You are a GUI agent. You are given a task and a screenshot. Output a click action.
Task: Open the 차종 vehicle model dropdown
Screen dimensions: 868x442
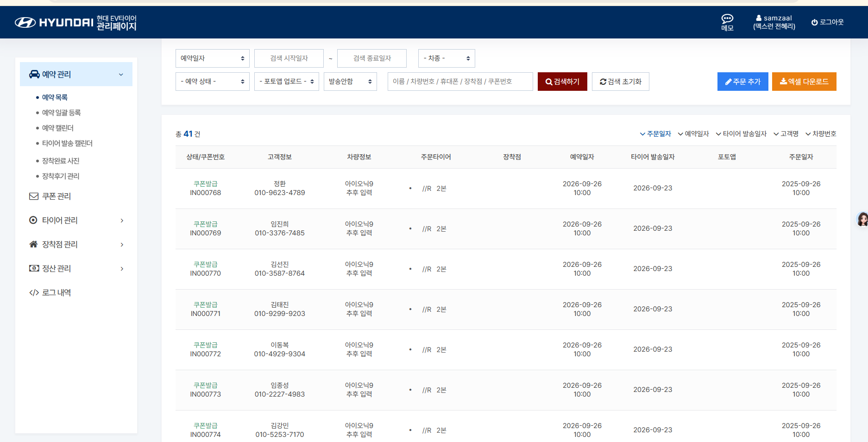click(446, 58)
